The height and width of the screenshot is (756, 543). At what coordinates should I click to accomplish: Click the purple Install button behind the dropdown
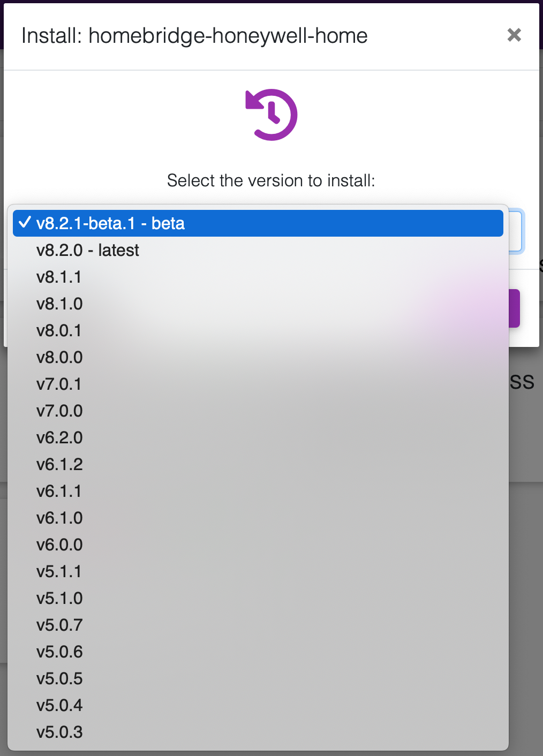(x=514, y=308)
